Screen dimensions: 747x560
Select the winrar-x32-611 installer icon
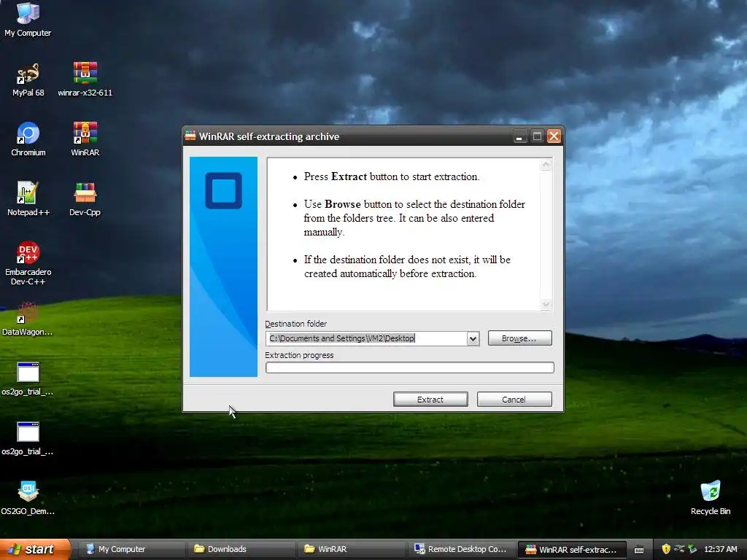[85, 79]
